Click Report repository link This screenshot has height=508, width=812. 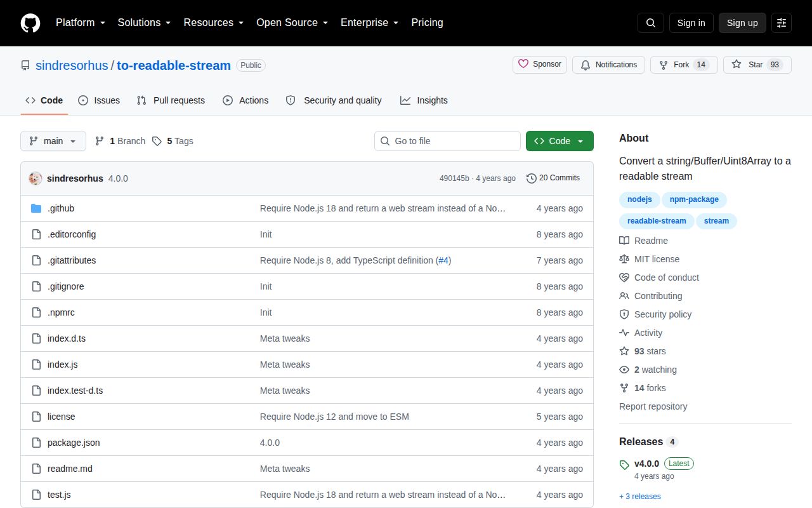click(653, 406)
